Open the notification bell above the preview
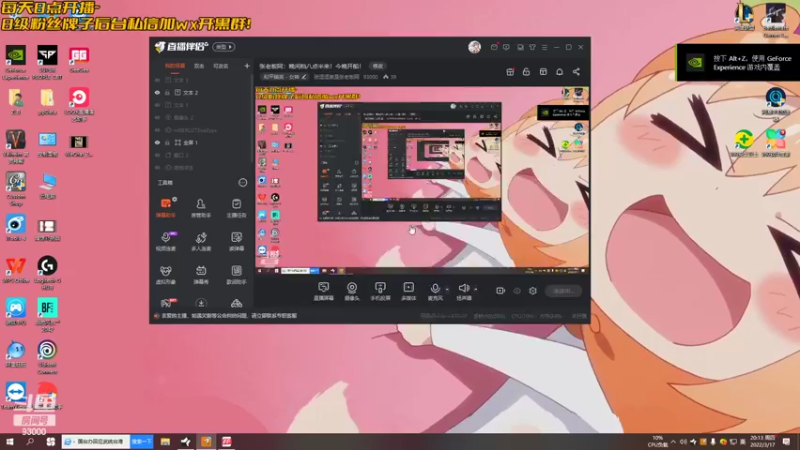The height and width of the screenshot is (450, 800). [x=560, y=72]
